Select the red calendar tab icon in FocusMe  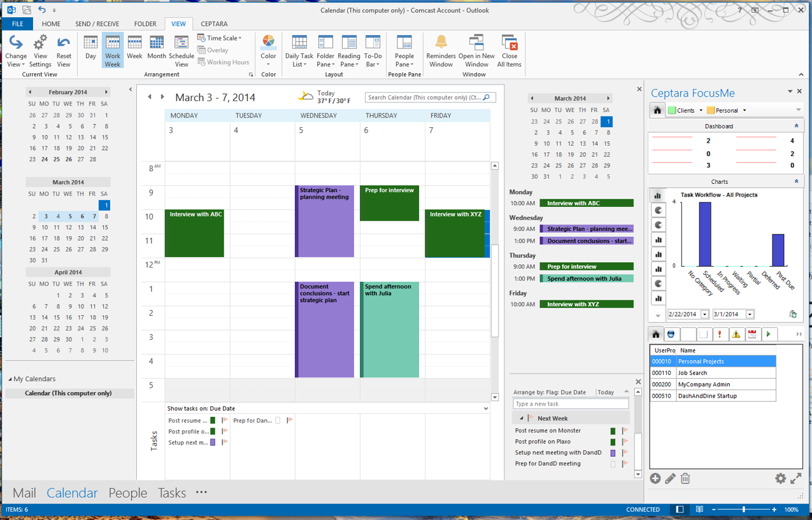[x=752, y=334]
